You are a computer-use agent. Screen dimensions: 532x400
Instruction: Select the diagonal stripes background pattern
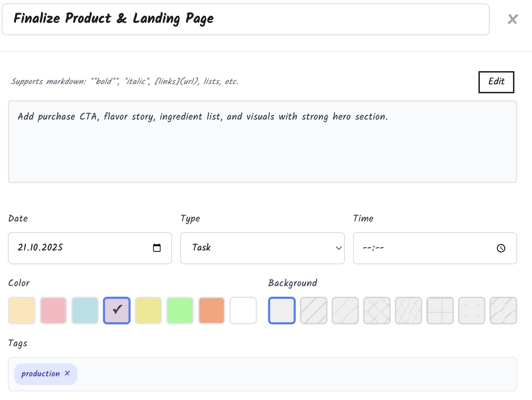(314, 311)
